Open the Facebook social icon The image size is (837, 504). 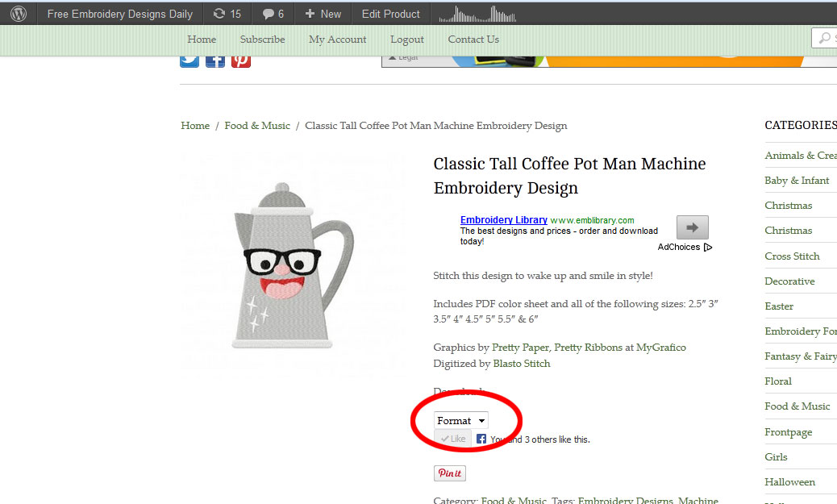point(215,59)
